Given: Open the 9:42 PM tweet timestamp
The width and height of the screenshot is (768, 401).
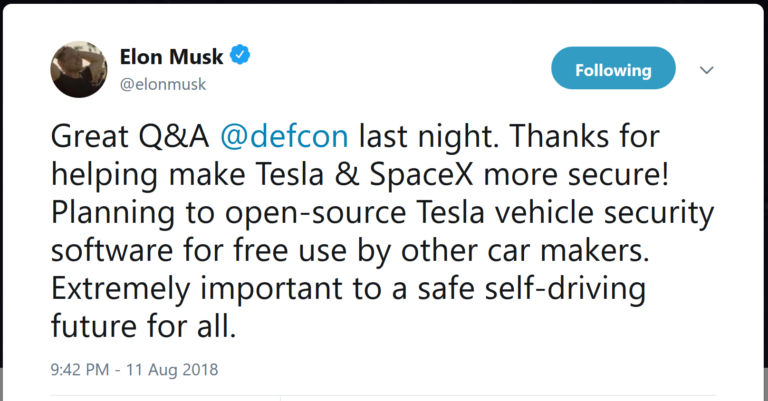Looking at the screenshot, I should coord(80,369).
